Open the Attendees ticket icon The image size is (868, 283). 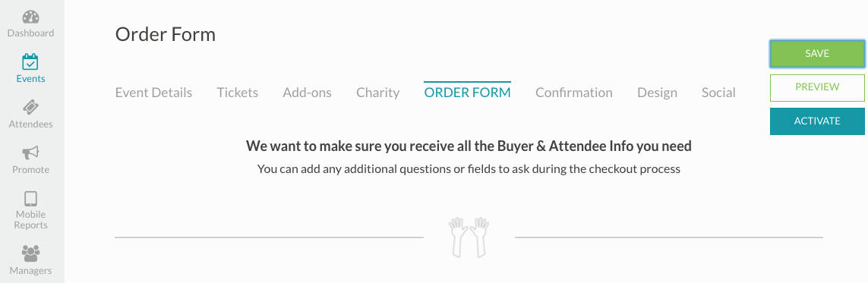point(30,107)
